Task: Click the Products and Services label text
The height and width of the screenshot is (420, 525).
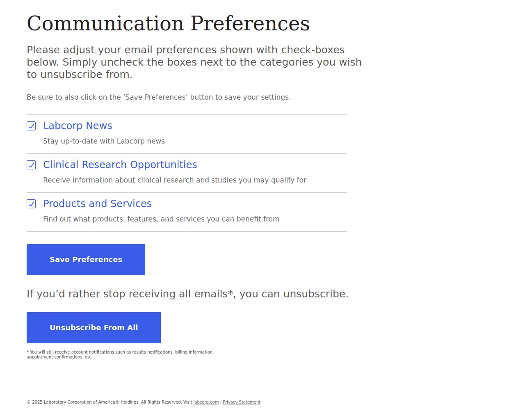Action: [x=97, y=204]
